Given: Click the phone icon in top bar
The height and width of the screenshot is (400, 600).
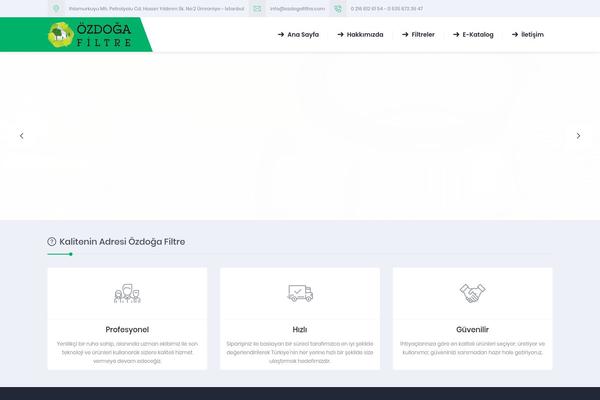Looking at the screenshot, I should point(338,8).
